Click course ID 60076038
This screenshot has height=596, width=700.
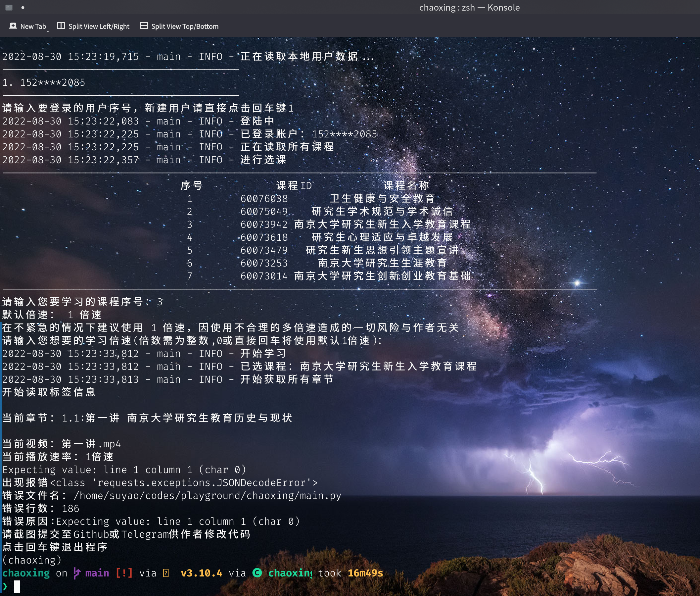point(264,199)
